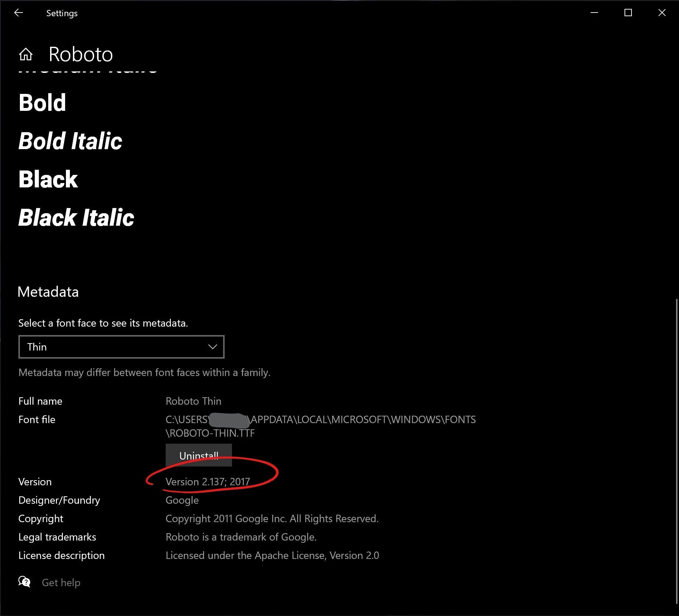Click the 'Font file' label
The height and width of the screenshot is (616, 679).
tap(37, 419)
